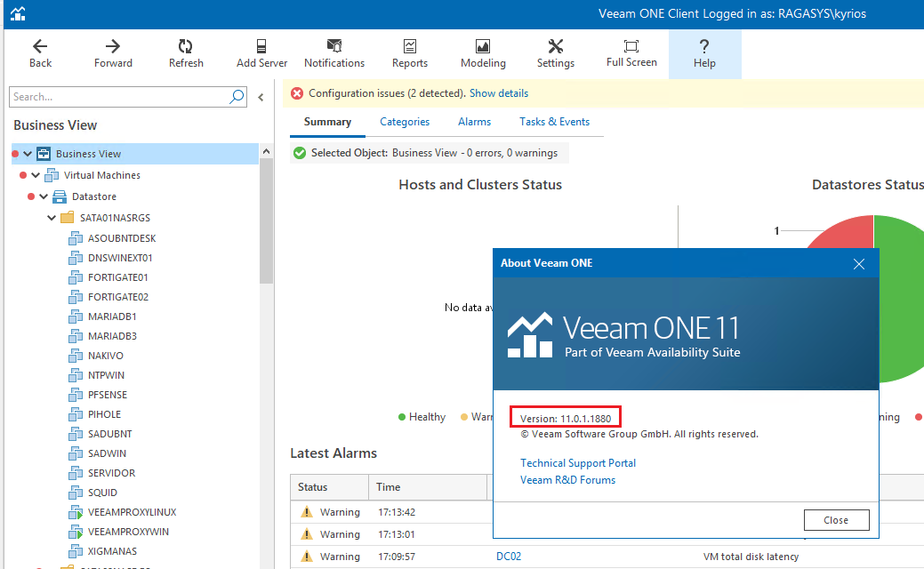Open the Help section
924x569 pixels.
pos(703,53)
